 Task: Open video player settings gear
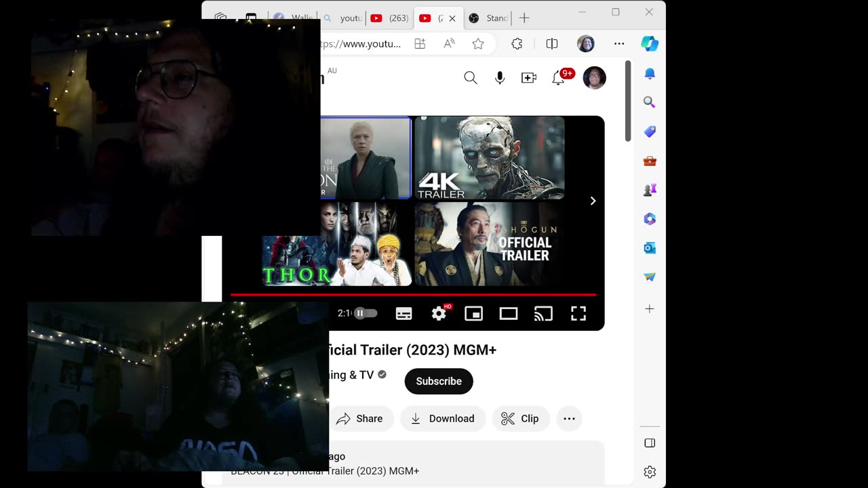pyautogui.click(x=439, y=313)
